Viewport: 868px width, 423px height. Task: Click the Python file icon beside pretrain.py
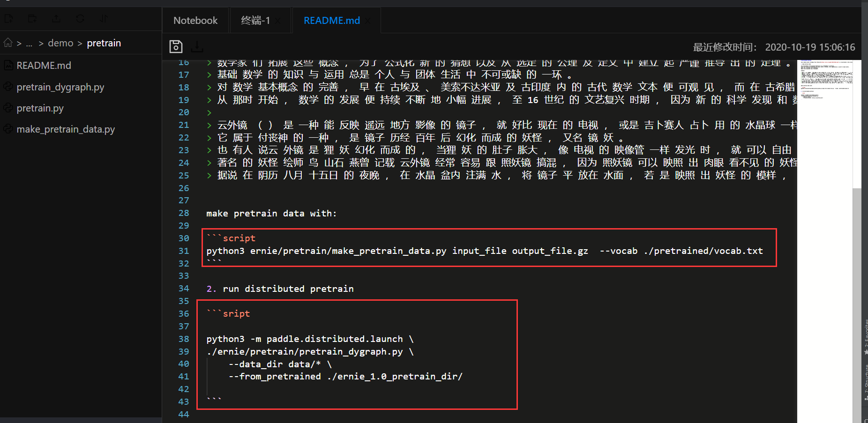(x=8, y=108)
